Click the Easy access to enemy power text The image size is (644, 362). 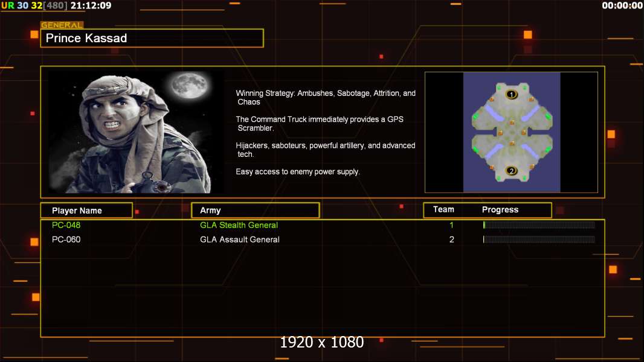click(297, 172)
